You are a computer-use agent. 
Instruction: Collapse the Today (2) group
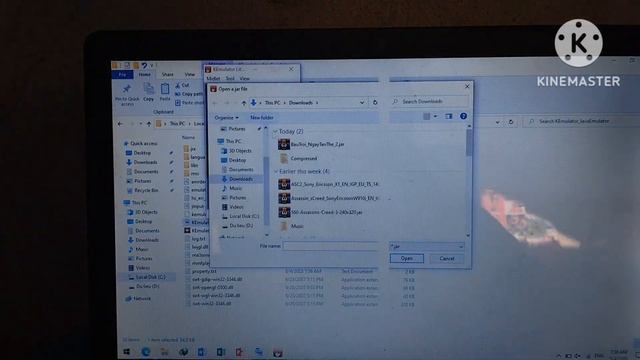276,131
